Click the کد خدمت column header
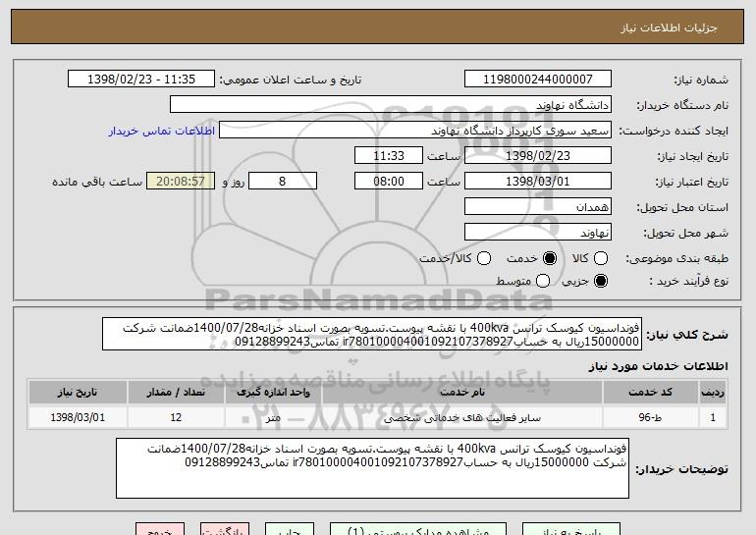 (650, 392)
